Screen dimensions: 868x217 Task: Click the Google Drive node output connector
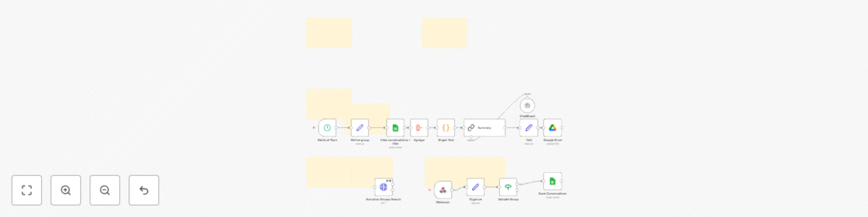(562, 128)
